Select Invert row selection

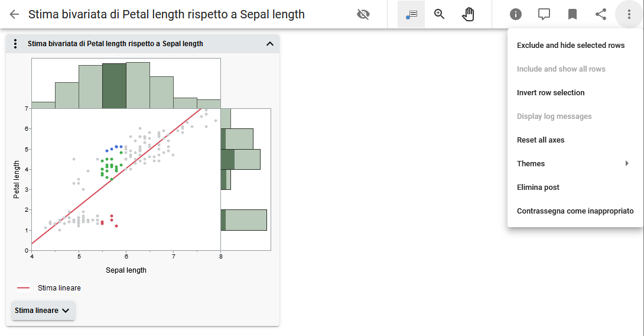[x=551, y=93]
